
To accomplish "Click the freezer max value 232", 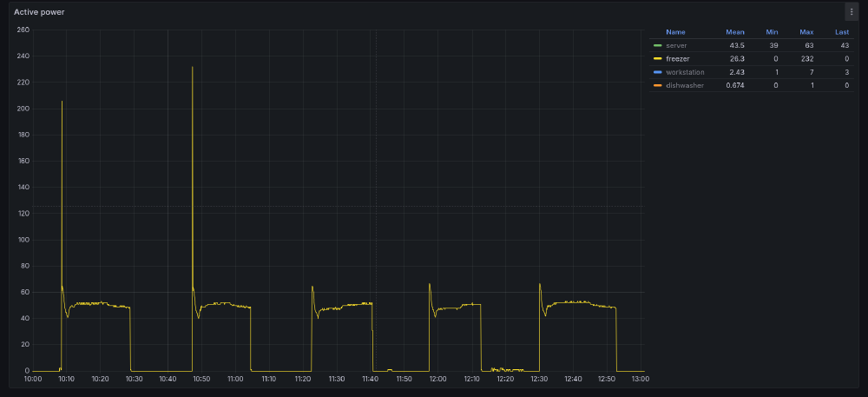I will tap(806, 58).
